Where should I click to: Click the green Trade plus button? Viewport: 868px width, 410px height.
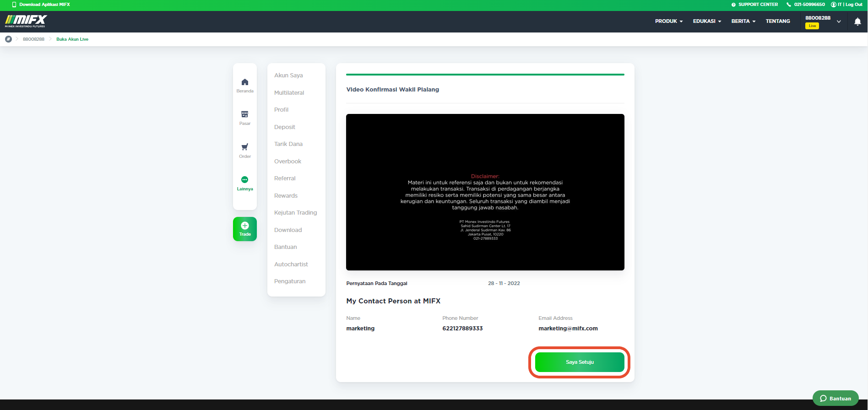pyautogui.click(x=245, y=229)
